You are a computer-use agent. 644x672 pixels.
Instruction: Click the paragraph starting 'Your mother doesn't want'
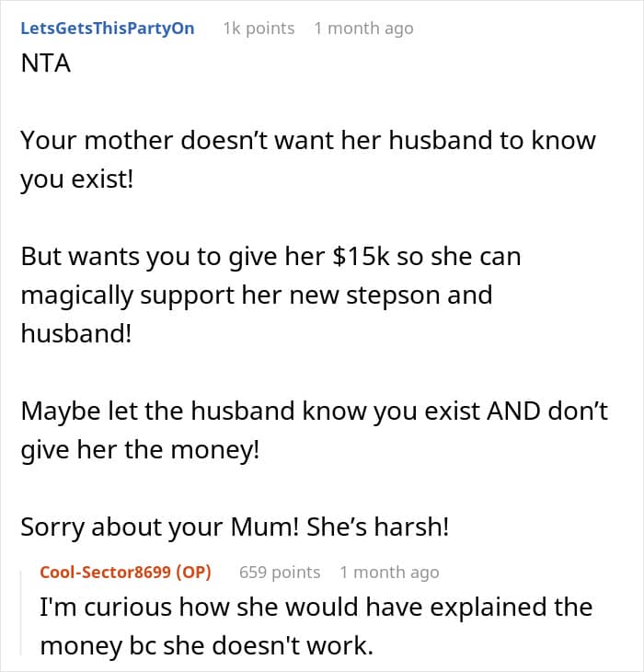[308, 141]
